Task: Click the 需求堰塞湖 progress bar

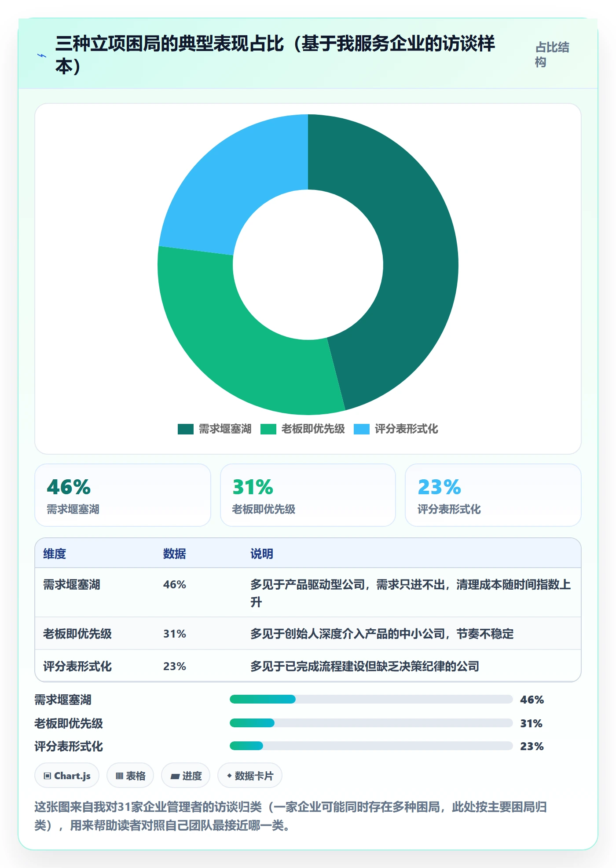Action: click(x=371, y=699)
